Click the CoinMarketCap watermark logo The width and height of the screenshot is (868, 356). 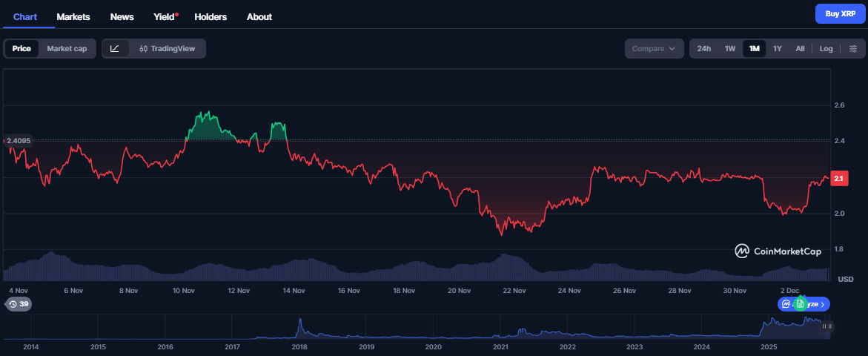(778, 251)
